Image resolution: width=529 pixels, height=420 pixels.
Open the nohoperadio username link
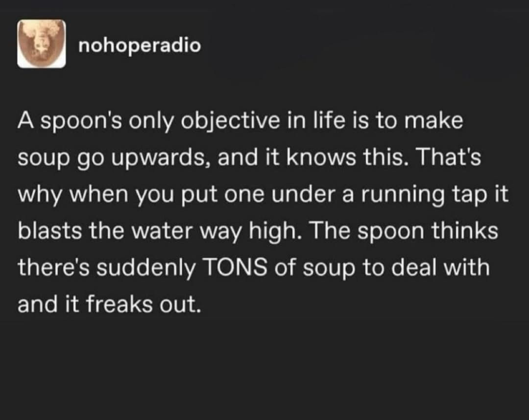(x=140, y=46)
